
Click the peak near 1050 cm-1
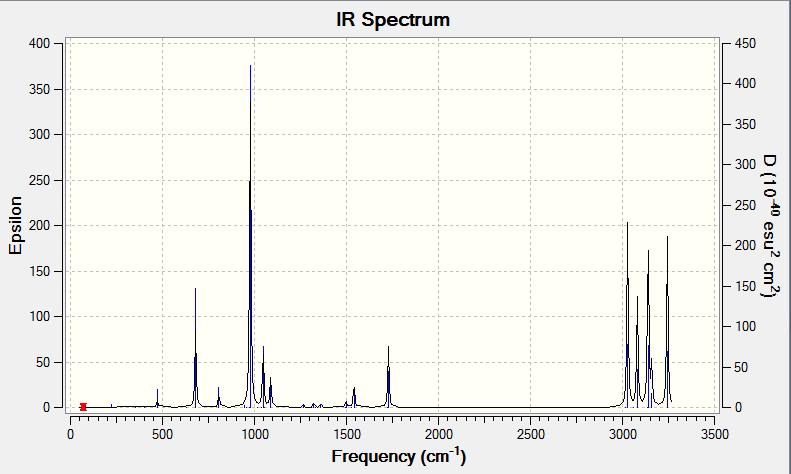tap(263, 377)
